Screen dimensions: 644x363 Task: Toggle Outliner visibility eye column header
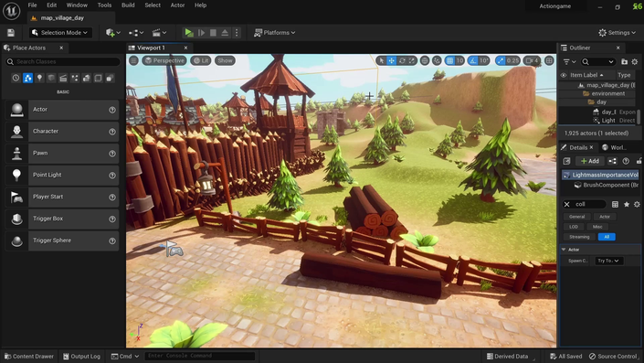click(564, 75)
